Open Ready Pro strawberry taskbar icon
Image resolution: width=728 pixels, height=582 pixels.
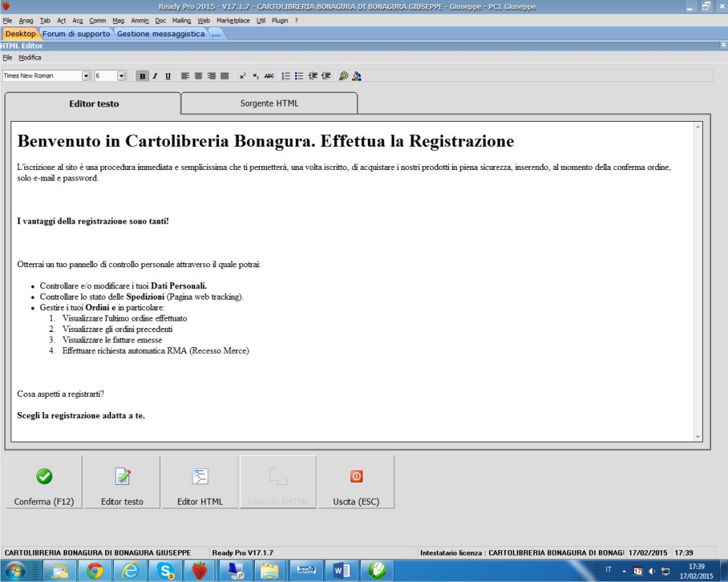click(200, 570)
